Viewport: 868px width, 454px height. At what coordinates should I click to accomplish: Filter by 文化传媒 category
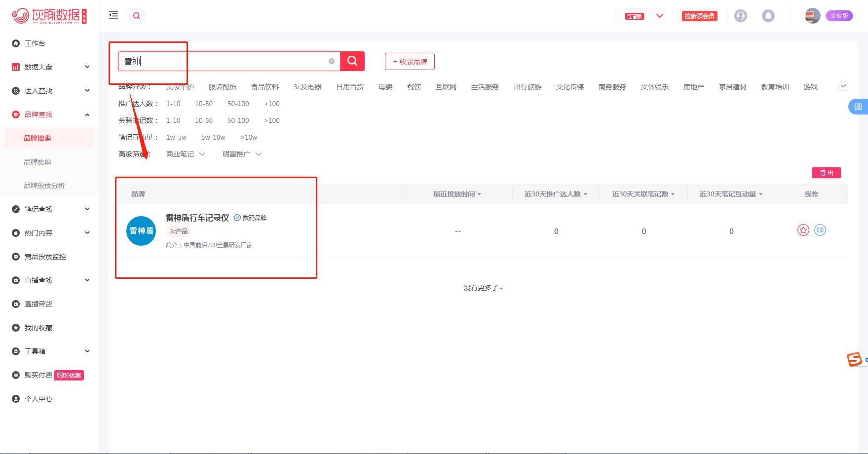(x=570, y=87)
